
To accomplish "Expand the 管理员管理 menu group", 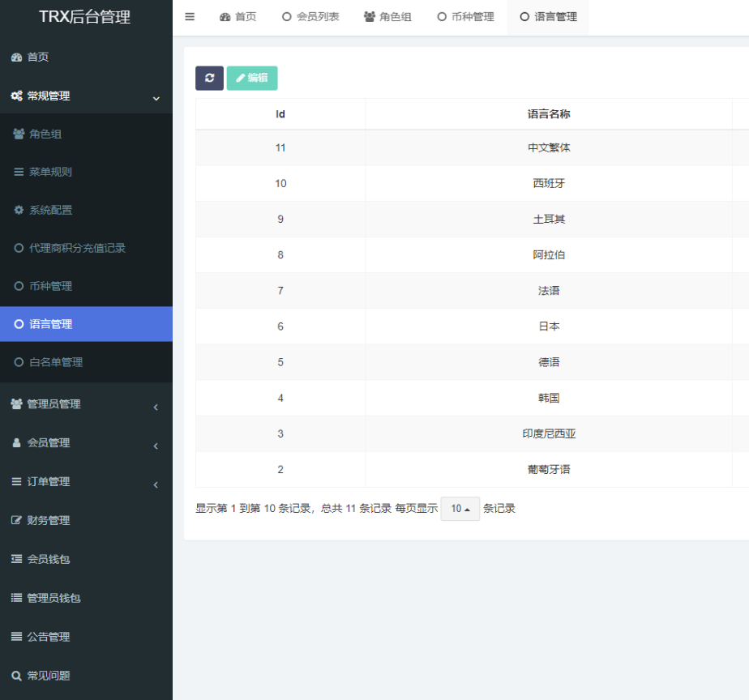I will (x=86, y=404).
